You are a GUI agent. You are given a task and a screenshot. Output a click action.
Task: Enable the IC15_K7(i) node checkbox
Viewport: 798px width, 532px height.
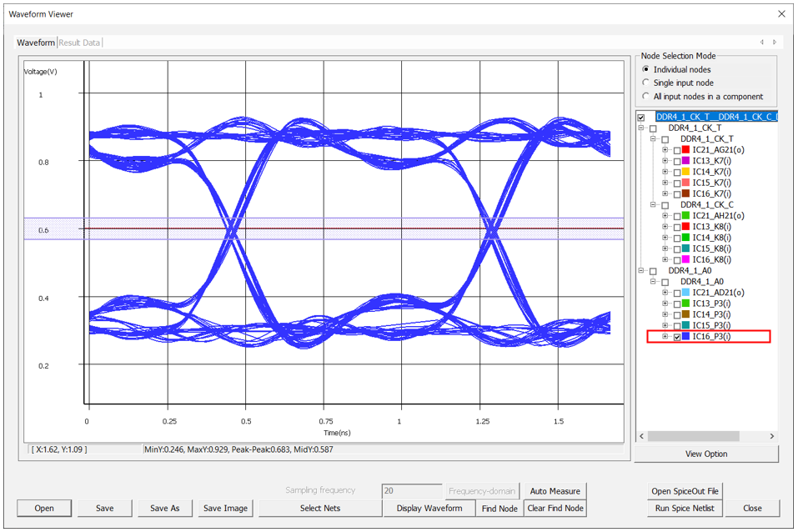(x=676, y=183)
